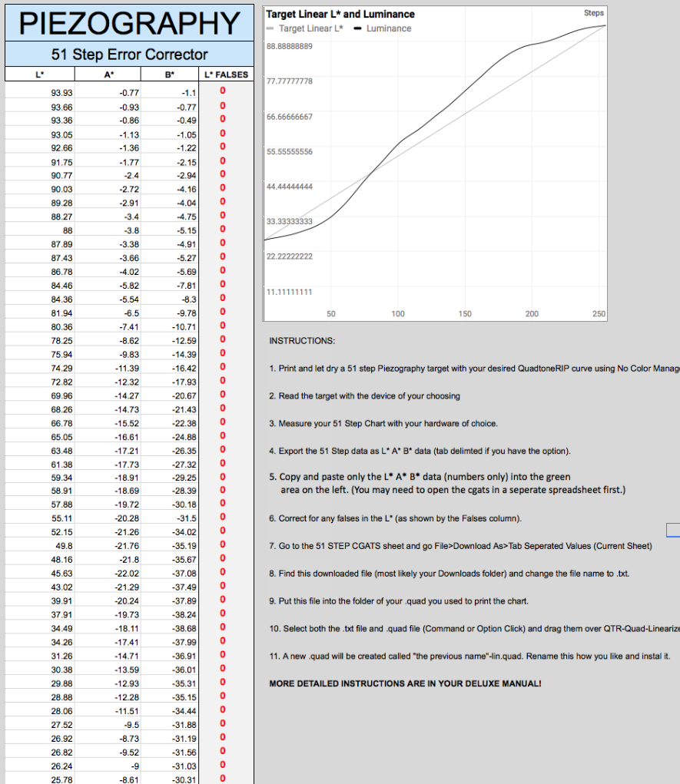Viewport: 680px width, 784px height.
Task: Click the 11.11111111 axis label on the chart
Action: click(289, 292)
